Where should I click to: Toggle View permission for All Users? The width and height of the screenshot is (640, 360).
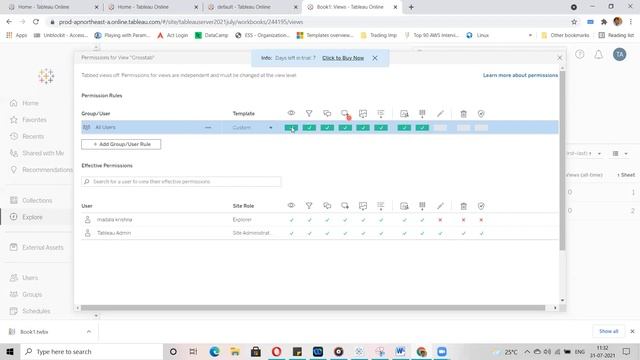(291, 128)
